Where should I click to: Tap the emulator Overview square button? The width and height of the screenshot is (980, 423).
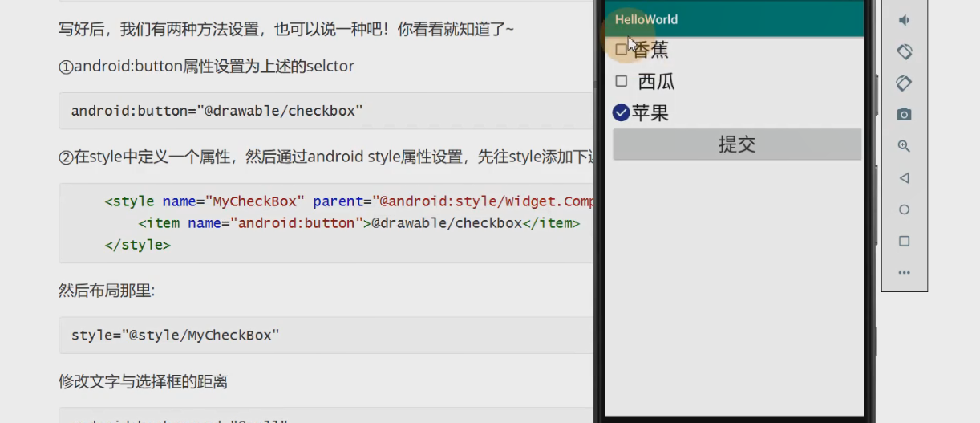(x=904, y=241)
